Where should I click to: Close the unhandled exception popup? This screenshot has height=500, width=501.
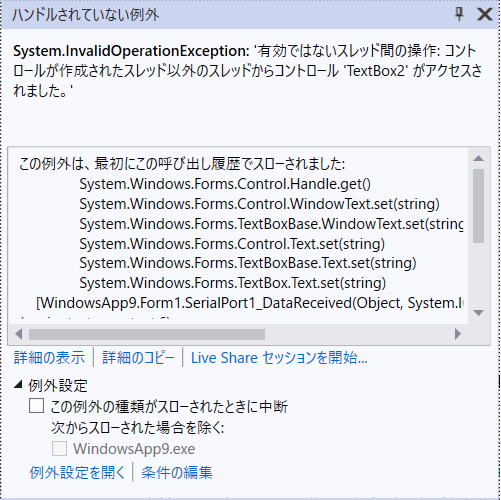click(x=484, y=14)
